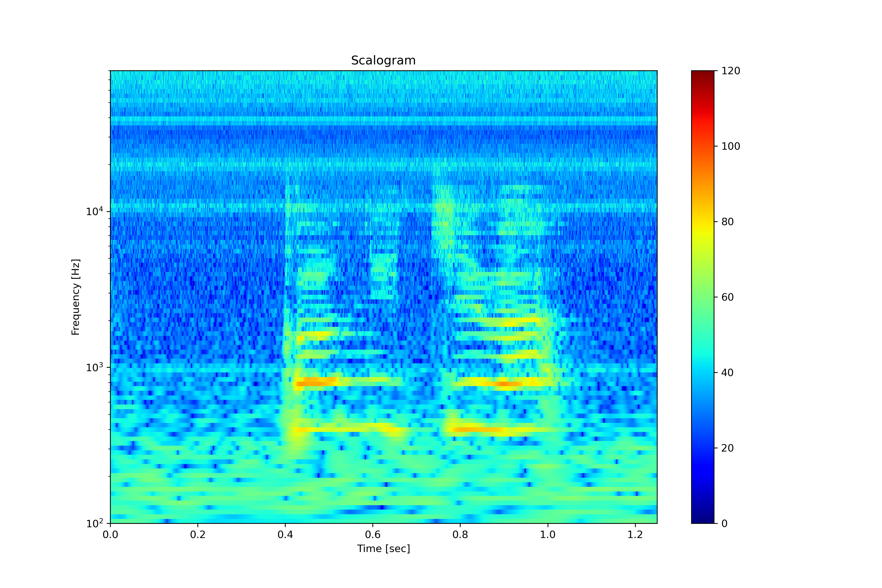Click the Time [sec] axis label

383,549
